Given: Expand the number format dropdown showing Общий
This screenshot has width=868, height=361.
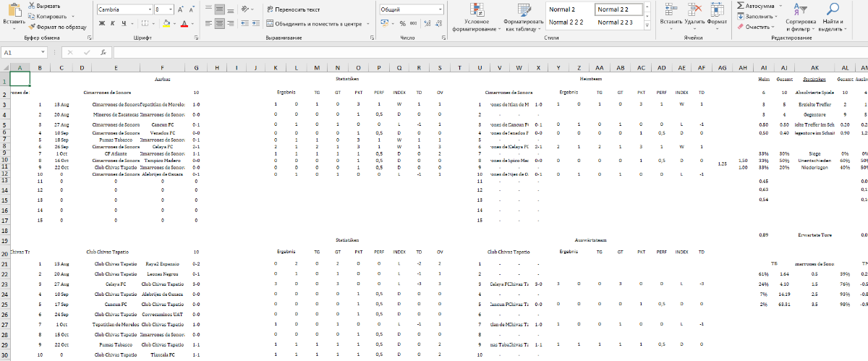Looking at the screenshot, I should (x=440, y=9).
